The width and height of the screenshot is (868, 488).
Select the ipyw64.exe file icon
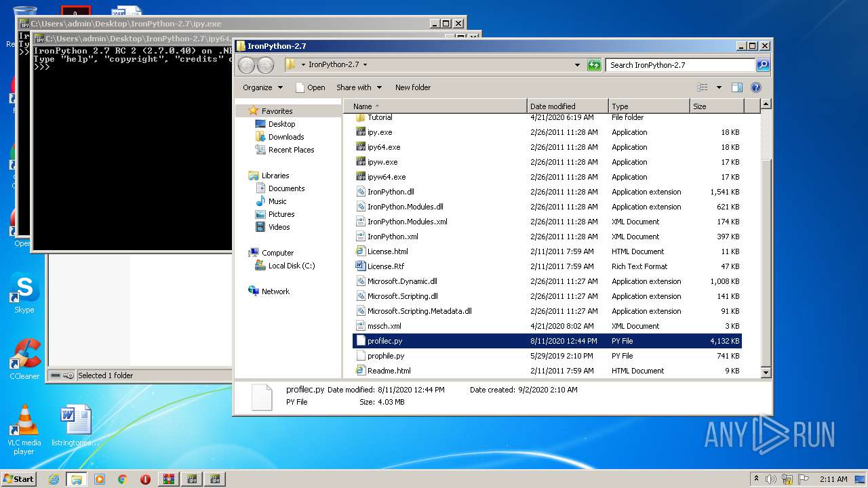(361, 177)
